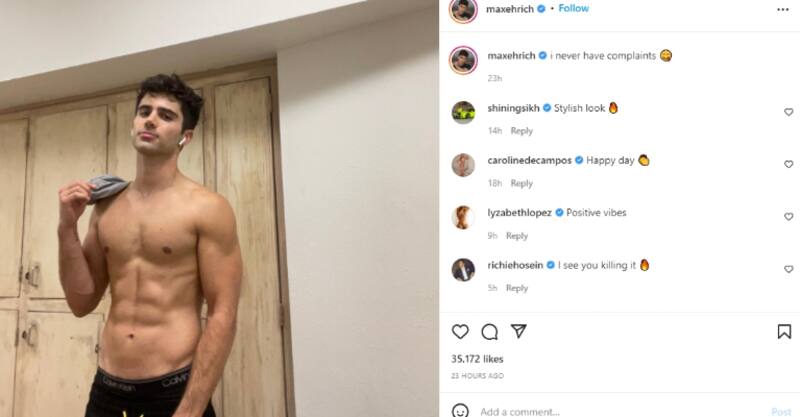Reply to the killing it comment
This screenshot has width=800, height=417.
(x=517, y=288)
